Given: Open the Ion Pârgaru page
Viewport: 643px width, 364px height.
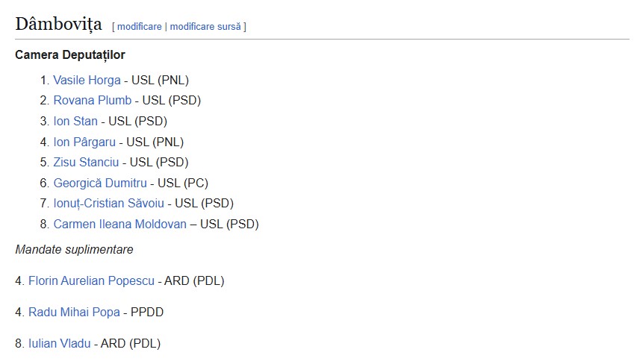Looking at the screenshot, I should [x=84, y=142].
